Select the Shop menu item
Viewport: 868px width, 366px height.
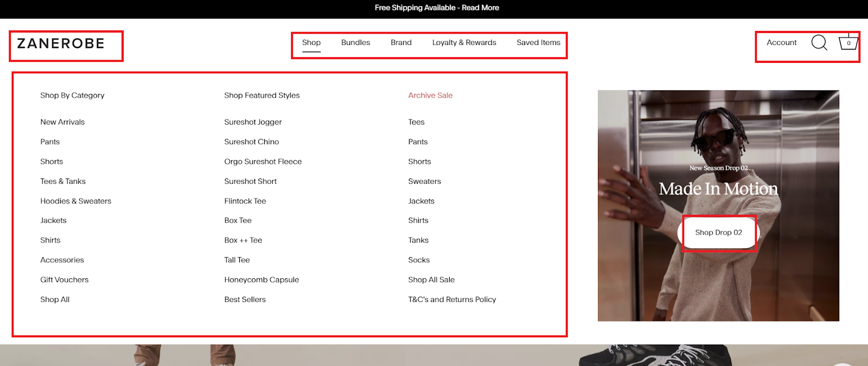point(311,42)
